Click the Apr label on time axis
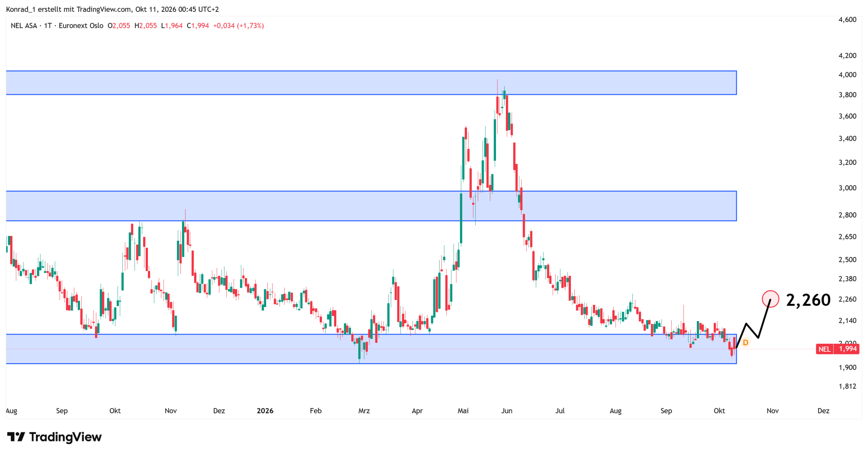Viewport: 868px width, 455px height. (417, 411)
